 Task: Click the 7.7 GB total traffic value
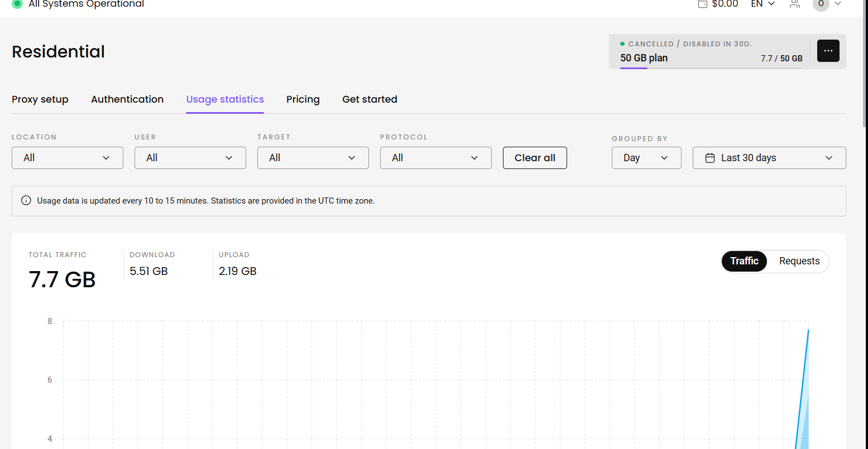point(62,279)
